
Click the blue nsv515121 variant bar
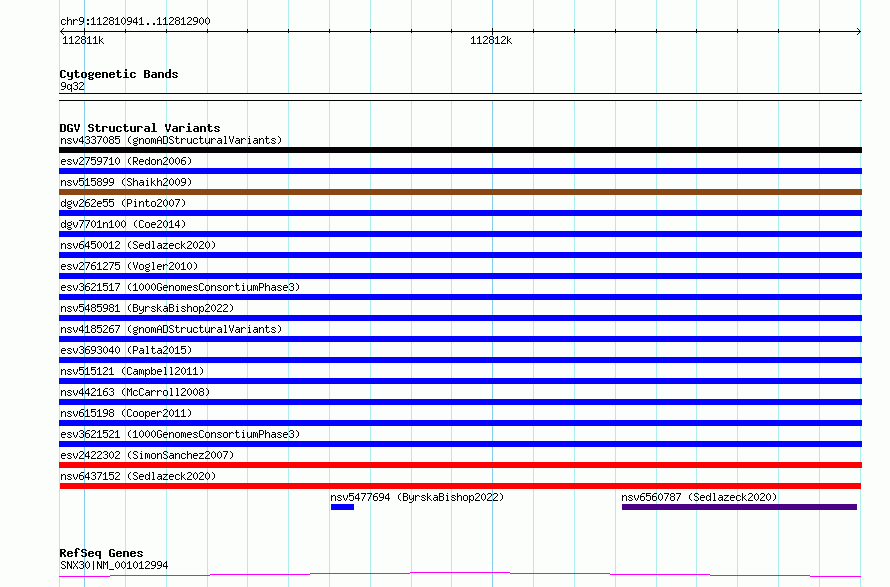(460, 381)
